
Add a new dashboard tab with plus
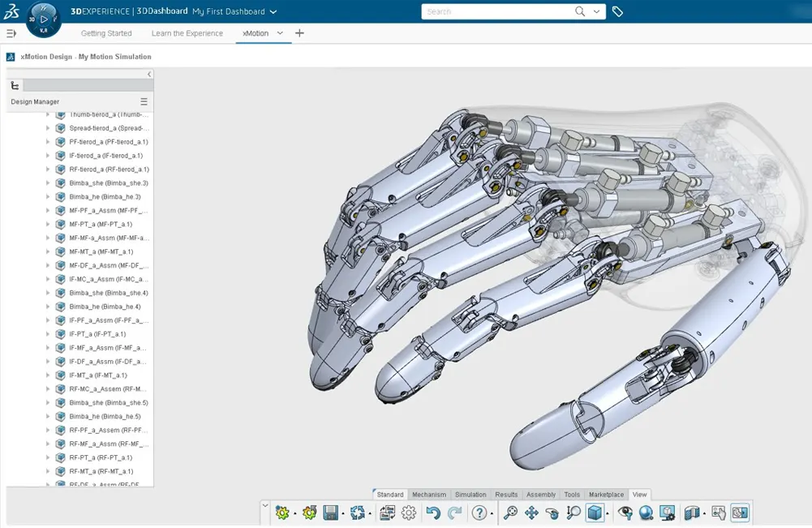coord(300,33)
